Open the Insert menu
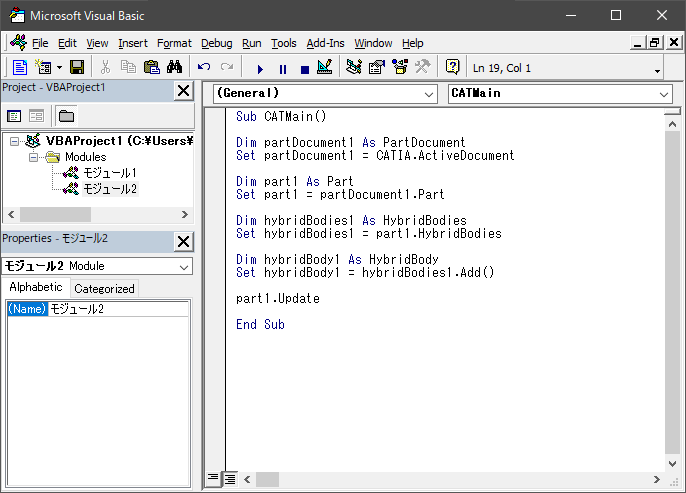The height and width of the screenshot is (493, 686). pos(133,43)
